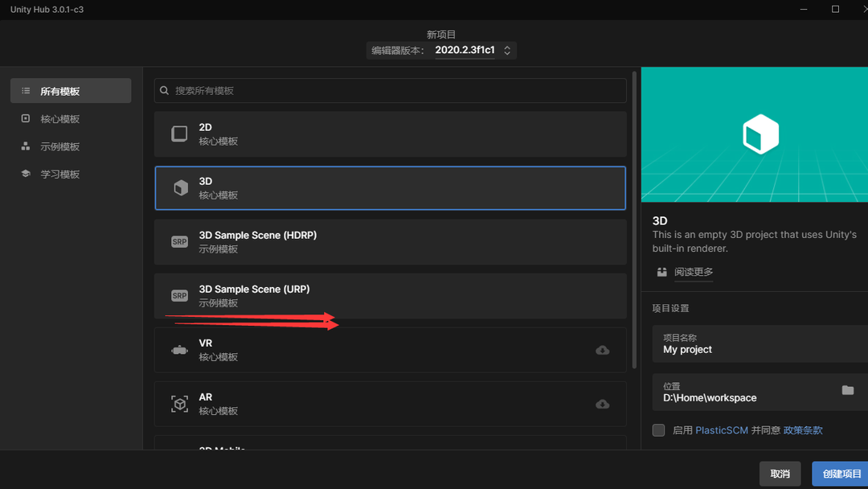This screenshot has height=489, width=868.
Task: Click the AR cube scan icon
Action: [x=179, y=404]
